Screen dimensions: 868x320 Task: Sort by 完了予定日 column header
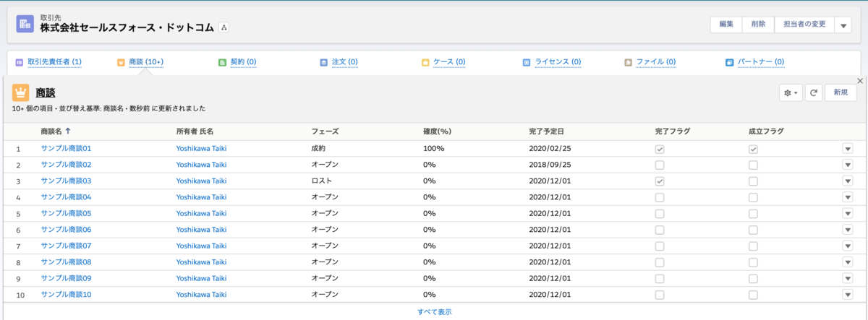[546, 131]
